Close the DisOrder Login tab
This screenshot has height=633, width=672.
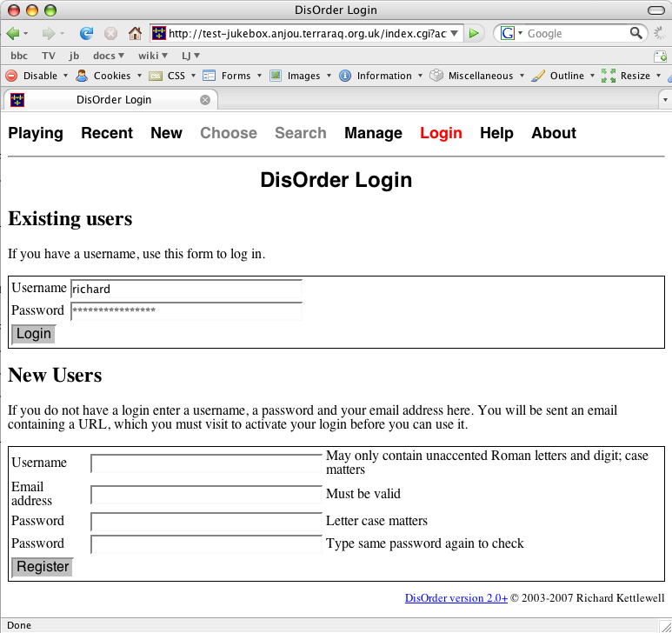point(205,100)
